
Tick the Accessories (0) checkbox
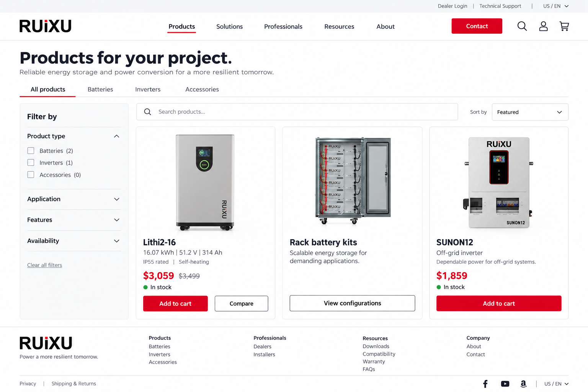(31, 175)
